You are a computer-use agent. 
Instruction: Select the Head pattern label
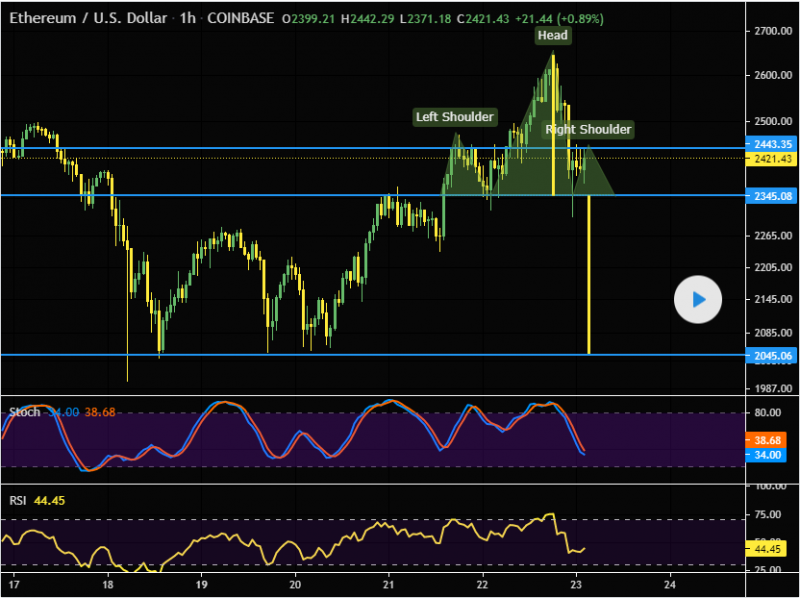click(x=552, y=36)
